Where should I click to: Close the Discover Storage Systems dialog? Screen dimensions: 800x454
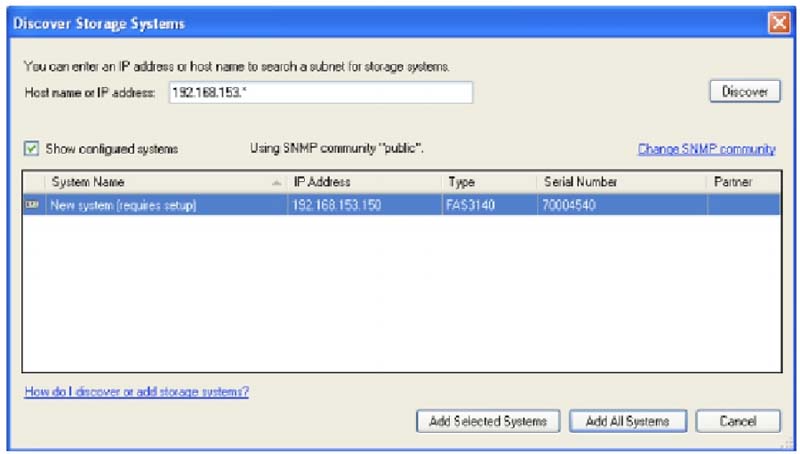(779, 23)
